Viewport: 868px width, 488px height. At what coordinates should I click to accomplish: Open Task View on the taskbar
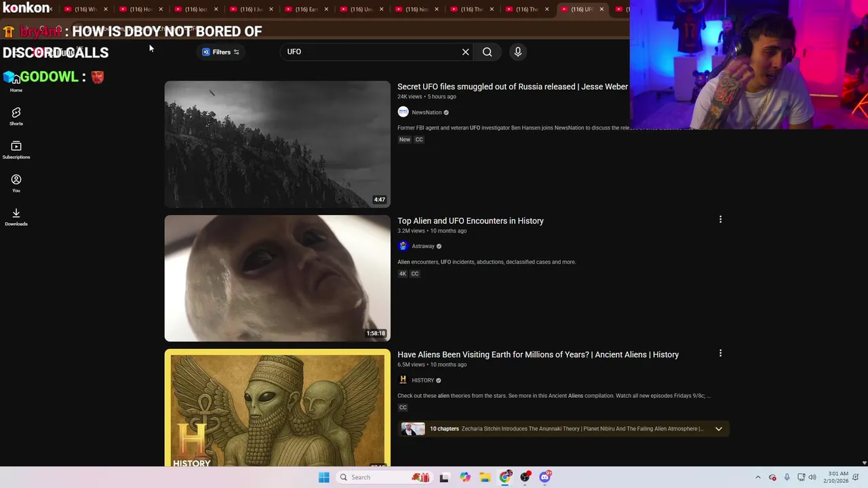(x=444, y=477)
